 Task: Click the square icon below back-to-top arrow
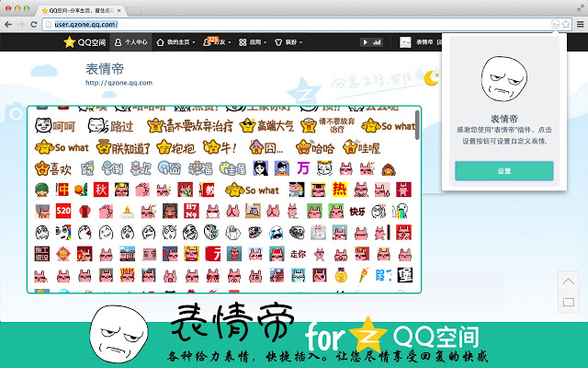point(568,302)
